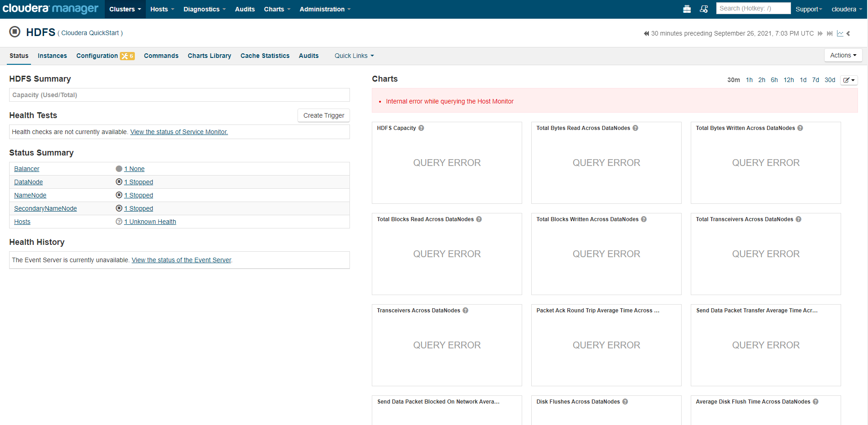868x425 pixels.
Task: Expand the Quick Links dropdown
Action: [354, 56]
